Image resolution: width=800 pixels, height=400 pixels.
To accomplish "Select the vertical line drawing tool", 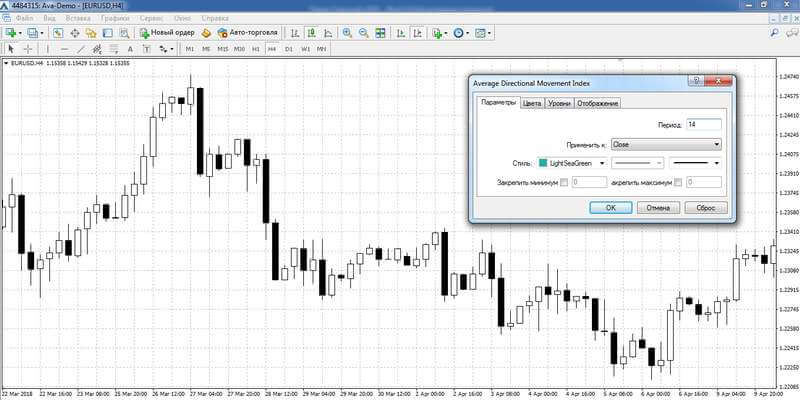I will point(48,49).
